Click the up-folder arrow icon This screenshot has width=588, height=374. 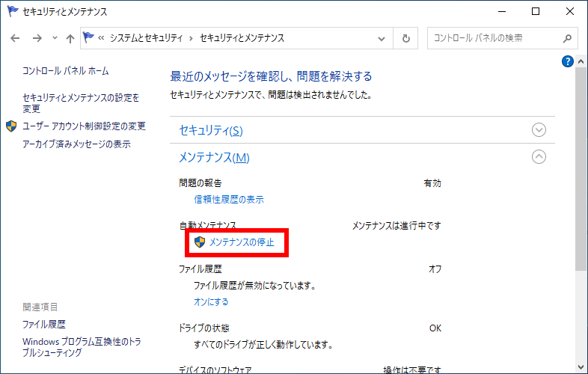click(70, 38)
